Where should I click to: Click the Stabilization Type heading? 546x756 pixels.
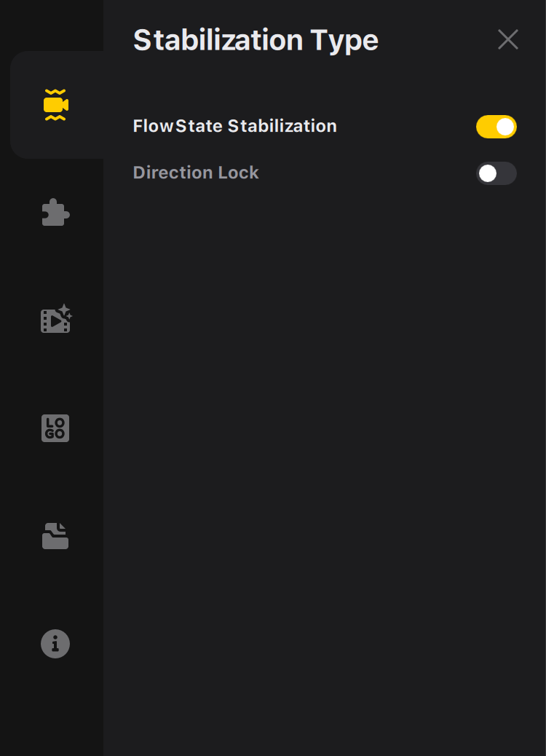click(x=256, y=40)
